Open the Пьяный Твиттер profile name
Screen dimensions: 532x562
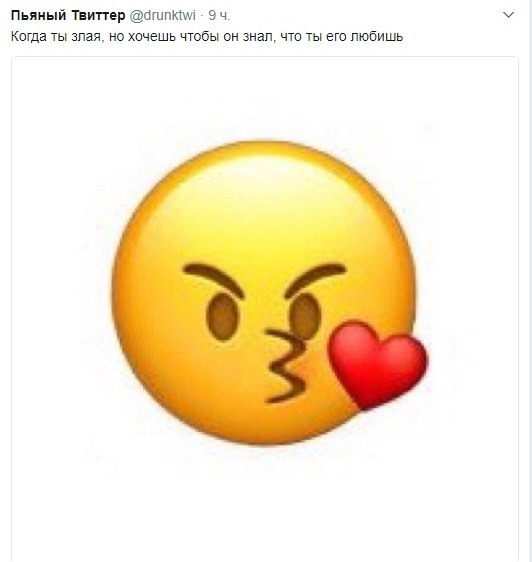click(68, 15)
